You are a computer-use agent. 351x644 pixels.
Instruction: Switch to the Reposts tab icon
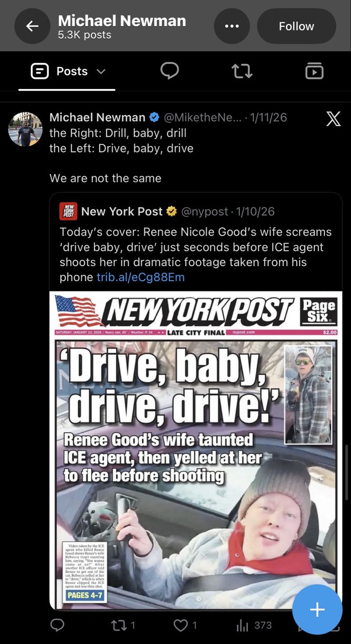click(242, 71)
